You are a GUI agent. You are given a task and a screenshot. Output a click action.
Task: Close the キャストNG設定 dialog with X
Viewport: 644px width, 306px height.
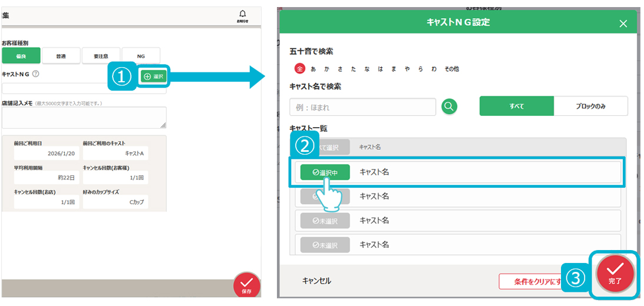[623, 24]
